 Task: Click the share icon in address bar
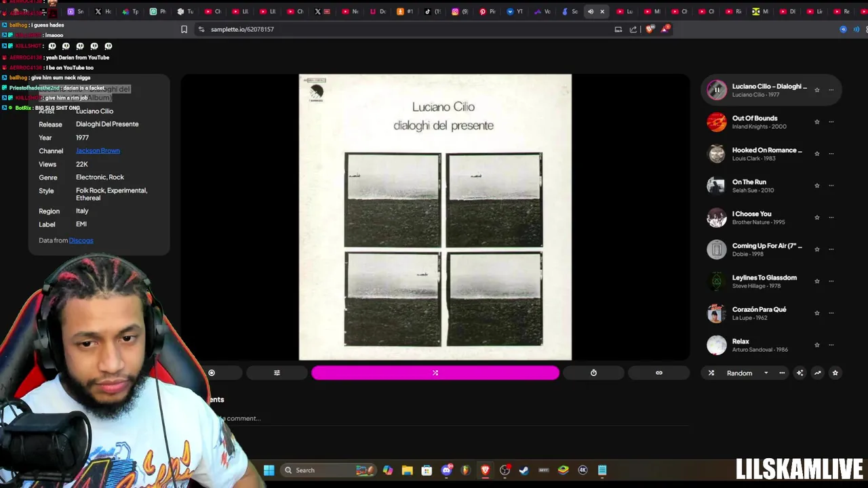tap(633, 29)
